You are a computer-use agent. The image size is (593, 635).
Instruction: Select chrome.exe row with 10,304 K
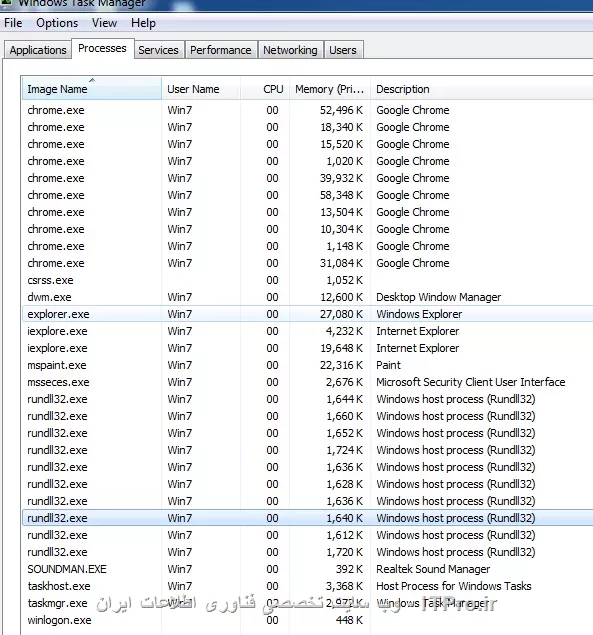pos(308,229)
